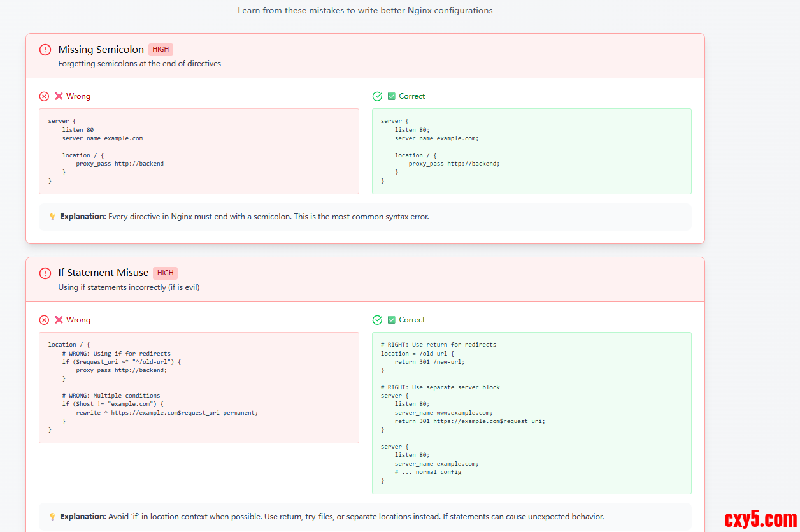Image resolution: width=800 pixels, height=532 pixels.
Task: Click the lightbulb icon in the If Statement explanation
Action: [52, 517]
